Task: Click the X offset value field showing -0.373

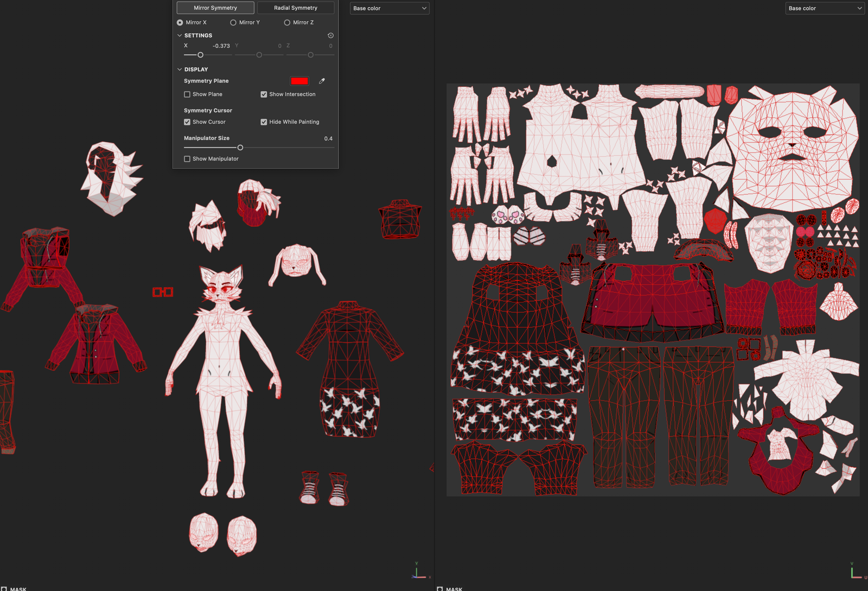Action: 221,46
